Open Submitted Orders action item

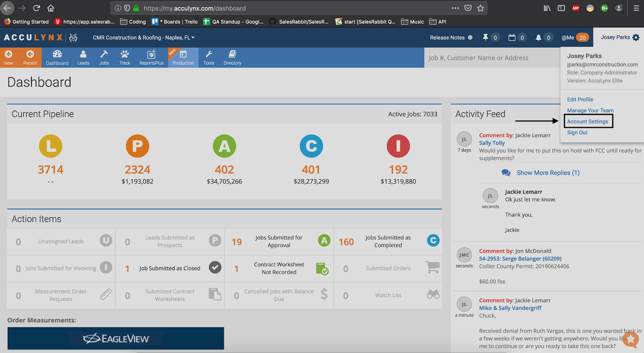coord(388,268)
